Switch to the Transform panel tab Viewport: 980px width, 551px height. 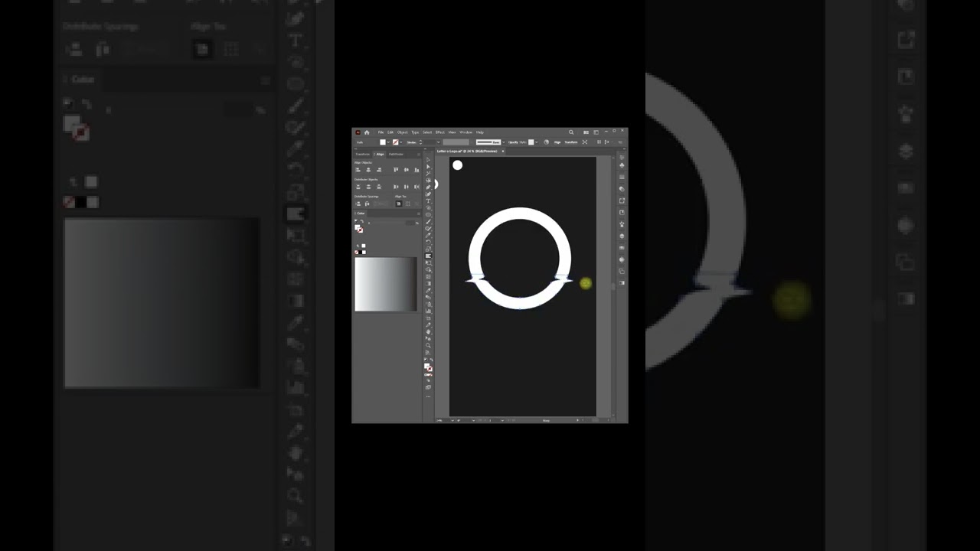pos(363,154)
